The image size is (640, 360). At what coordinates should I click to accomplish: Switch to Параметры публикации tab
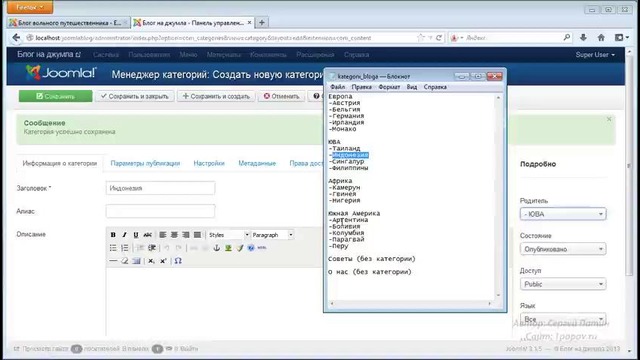pyautogui.click(x=145, y=163)
